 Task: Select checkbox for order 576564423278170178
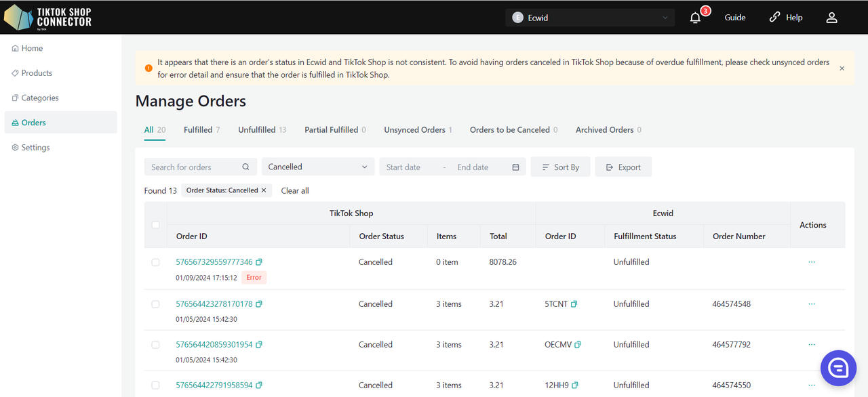[155, 304]
